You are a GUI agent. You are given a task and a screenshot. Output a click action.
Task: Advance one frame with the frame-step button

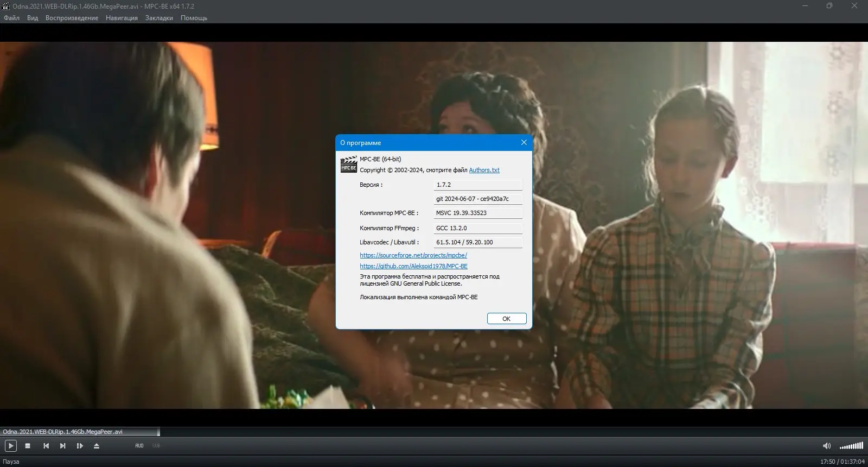pos(80,446)
